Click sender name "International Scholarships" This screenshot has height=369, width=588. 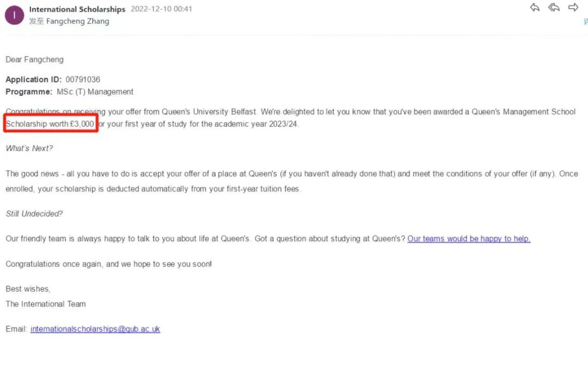[x=77, y=9]
